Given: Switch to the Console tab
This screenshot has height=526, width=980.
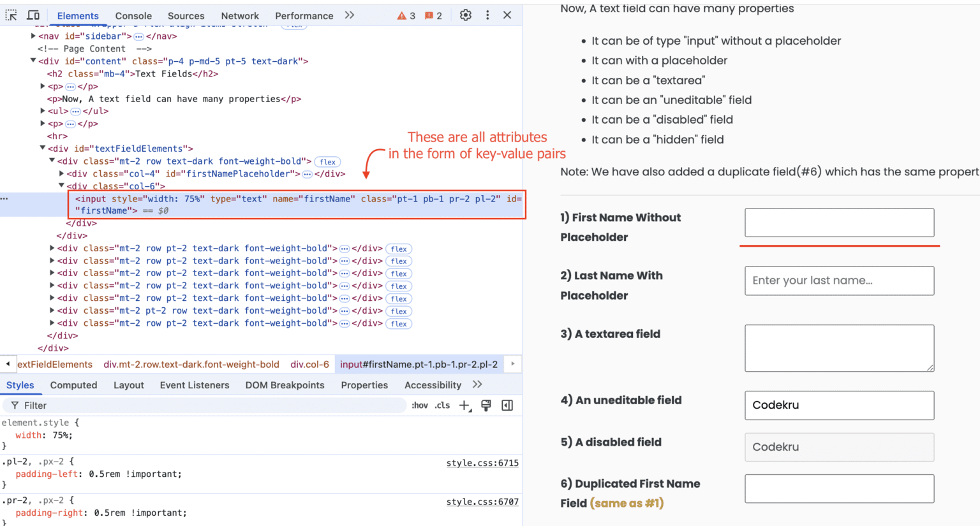Looking at the screenshot, I should (133, 15).
